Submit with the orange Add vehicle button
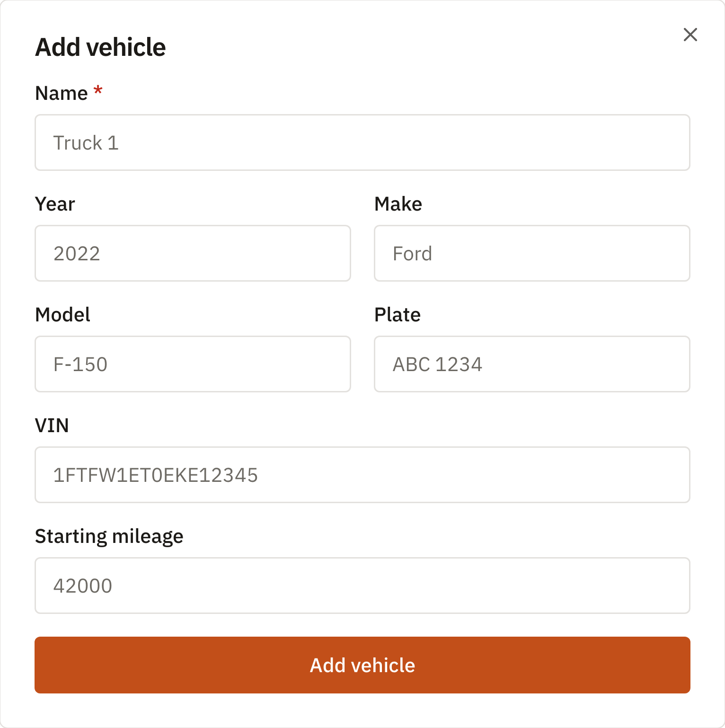725x728 pixels. pos(362,665)
